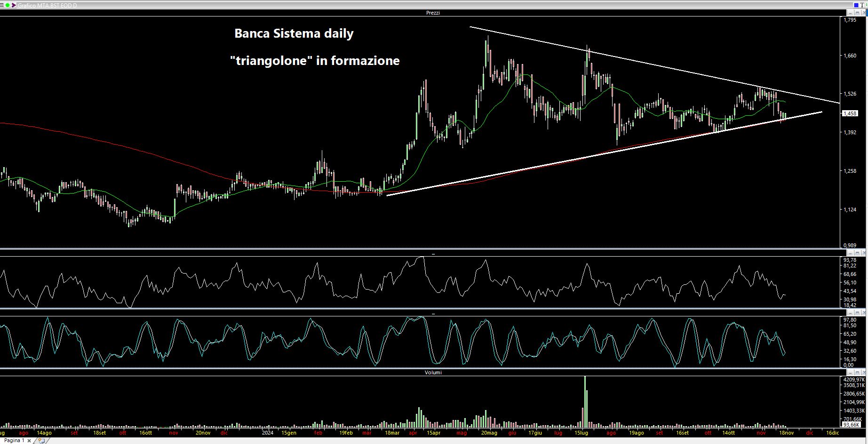Click the 16ott date on the time axis
This screenshot has width=868, height=444.
[x=146, y=433]
